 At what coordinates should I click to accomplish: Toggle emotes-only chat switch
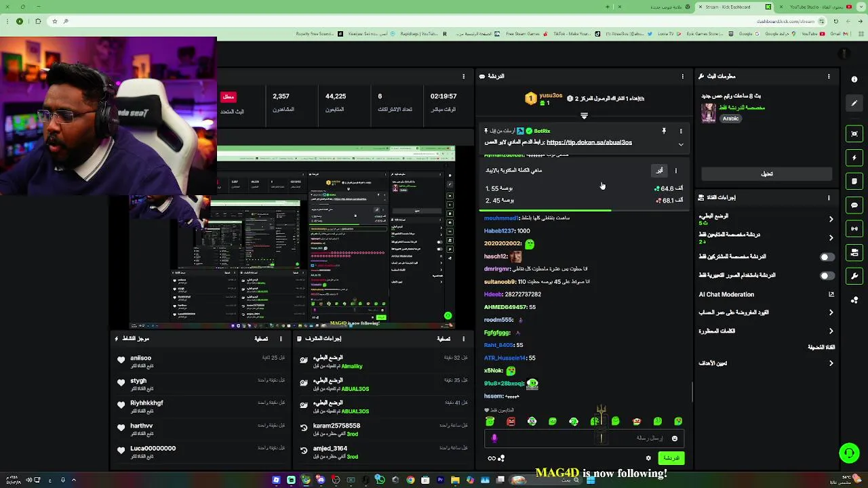[827, 276]
